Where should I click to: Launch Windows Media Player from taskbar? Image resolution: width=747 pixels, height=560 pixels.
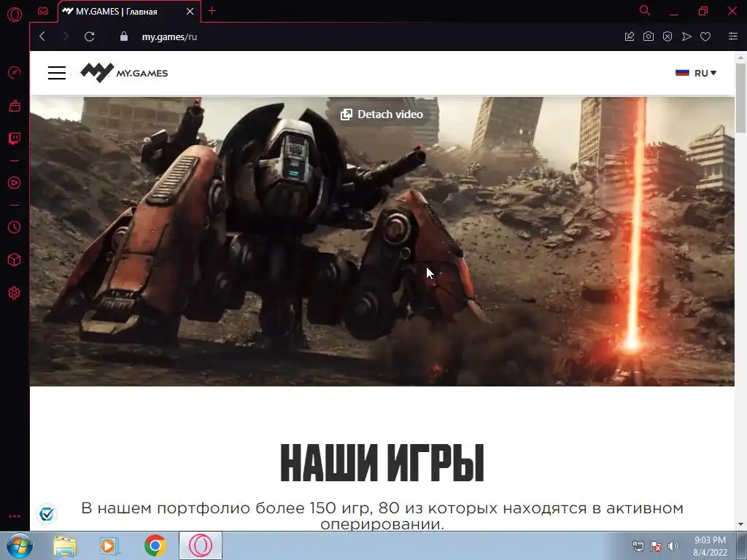(x=109, y=545)
